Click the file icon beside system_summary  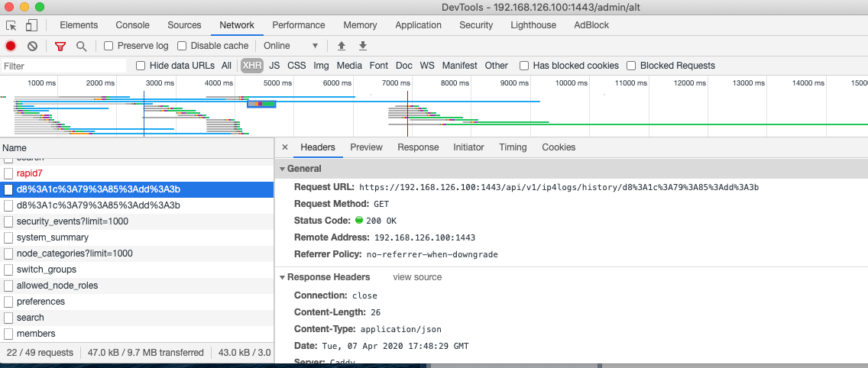click(8, 237)
